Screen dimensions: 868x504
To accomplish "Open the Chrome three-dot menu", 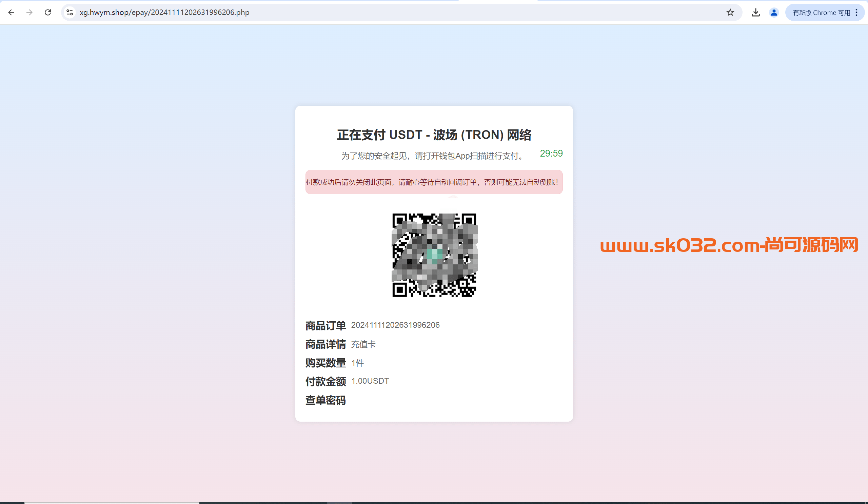I will [856, 13].
